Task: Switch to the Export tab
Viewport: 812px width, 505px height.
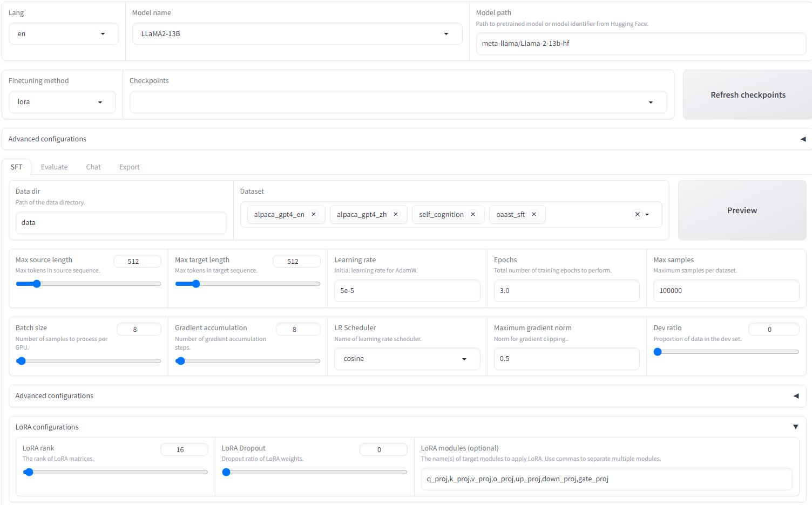Action: point(129,167)
